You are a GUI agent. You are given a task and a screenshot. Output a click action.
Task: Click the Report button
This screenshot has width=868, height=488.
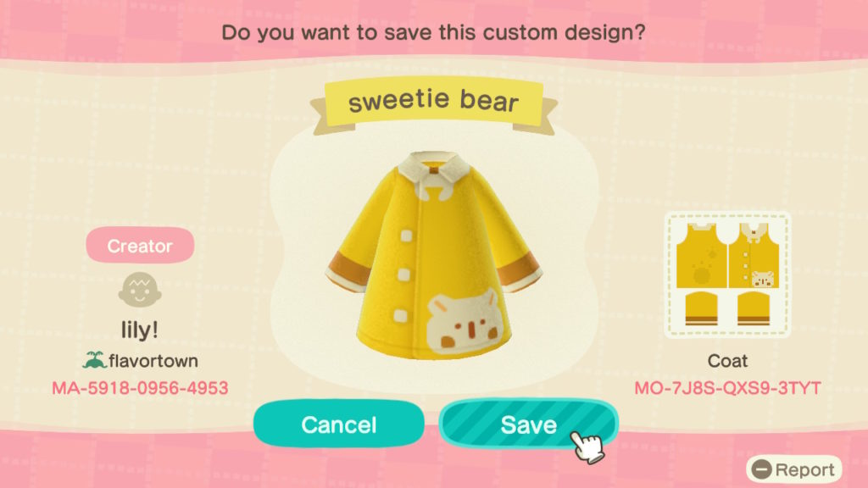click(x=793, y=469)
